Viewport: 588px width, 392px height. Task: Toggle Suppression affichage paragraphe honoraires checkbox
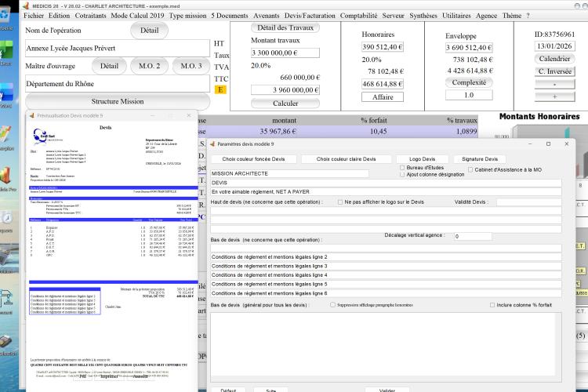coord(332,305)
